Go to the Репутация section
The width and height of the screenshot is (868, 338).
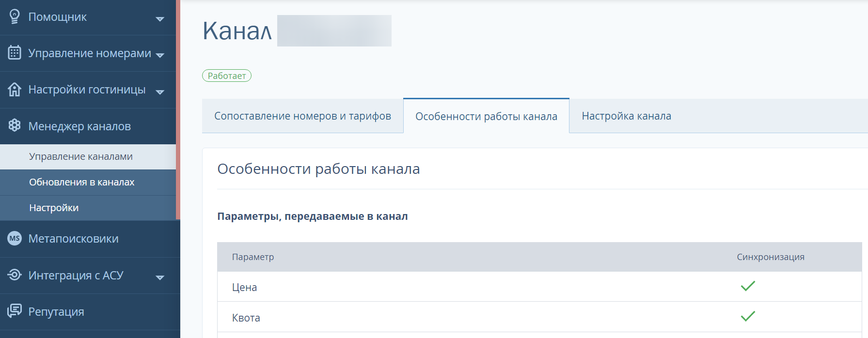90,311
